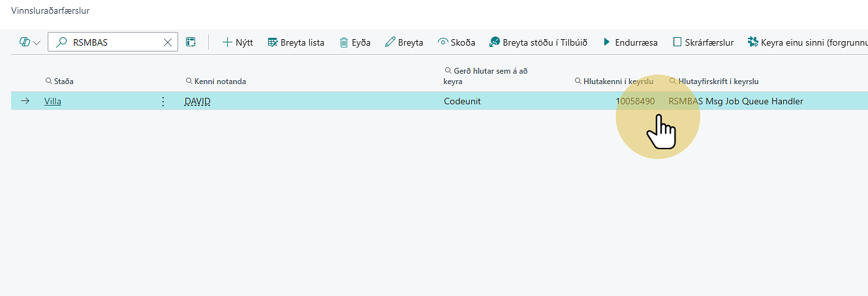Click Breyta stöðu í Tilbúið
This screenshot has height=296, width=868.
538,42
